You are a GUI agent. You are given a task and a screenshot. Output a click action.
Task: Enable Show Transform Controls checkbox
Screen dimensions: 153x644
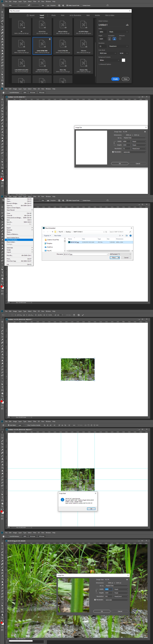26,425
